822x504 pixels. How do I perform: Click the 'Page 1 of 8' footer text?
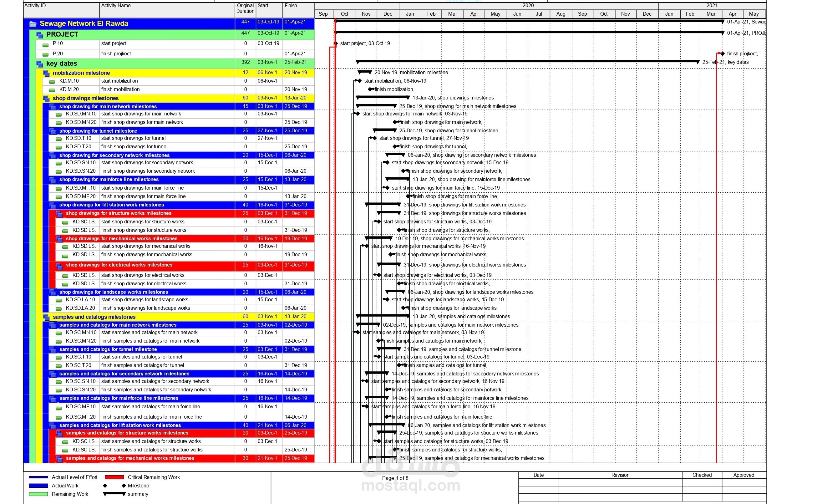click(x=395, y=478)
